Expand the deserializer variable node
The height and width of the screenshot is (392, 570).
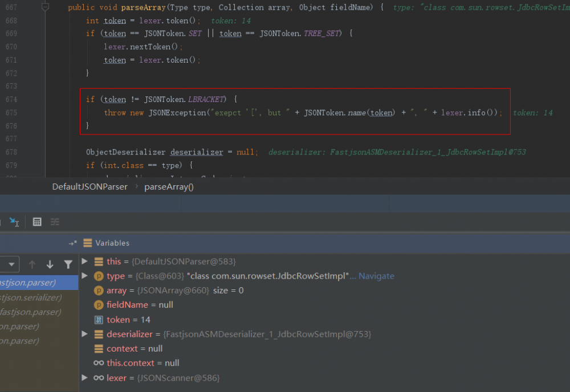pyautogui.click(x=84, y=334)
